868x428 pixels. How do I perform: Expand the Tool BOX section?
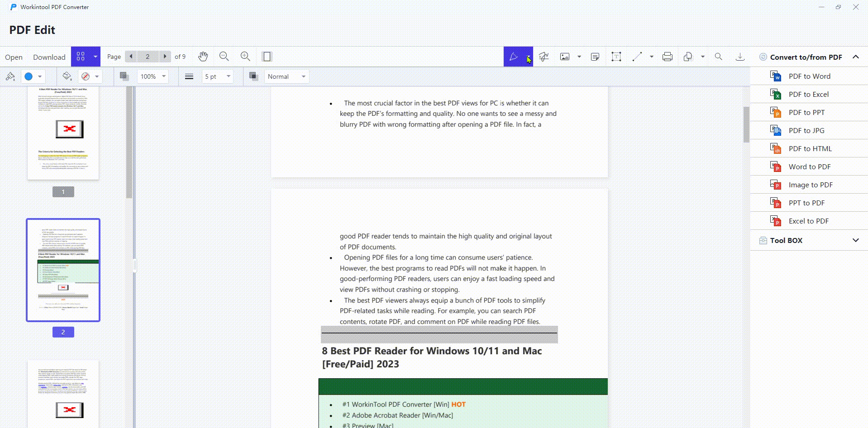[x=855, y=240]
